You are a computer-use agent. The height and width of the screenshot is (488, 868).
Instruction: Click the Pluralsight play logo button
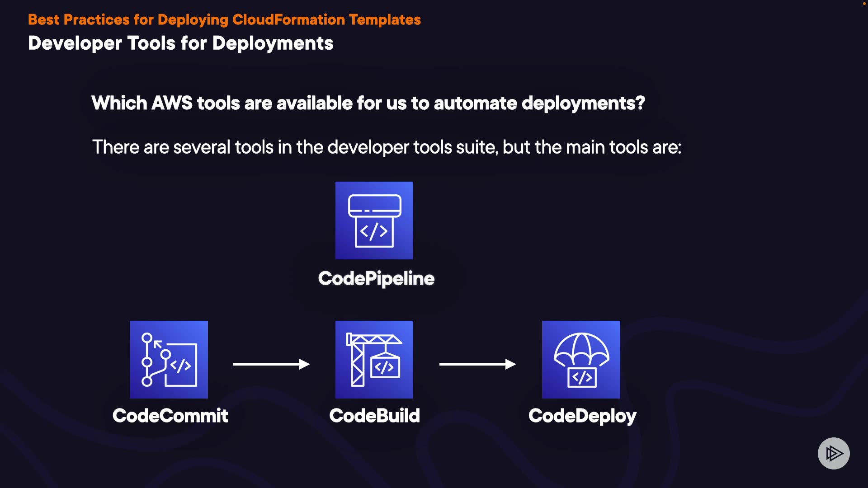click(833, 453)
